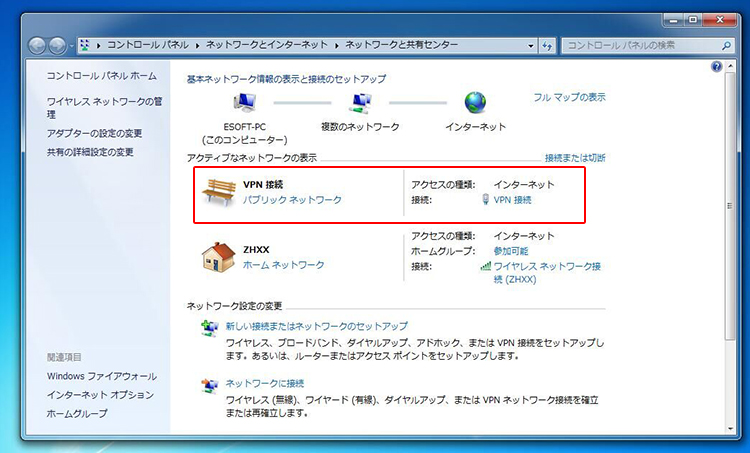Click the connect to network icon
The image size is (750, 453).
point(209,385)
